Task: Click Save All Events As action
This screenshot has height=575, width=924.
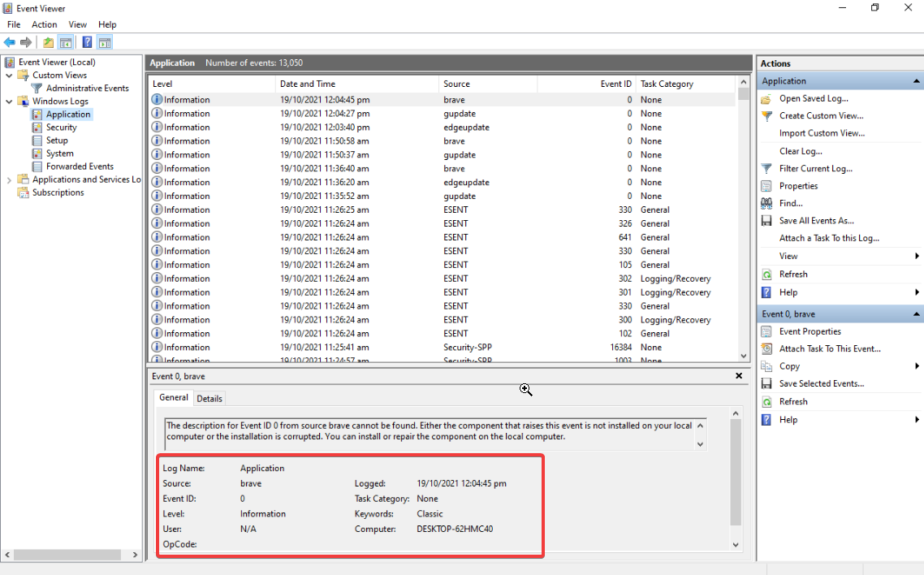Action: 816,220
